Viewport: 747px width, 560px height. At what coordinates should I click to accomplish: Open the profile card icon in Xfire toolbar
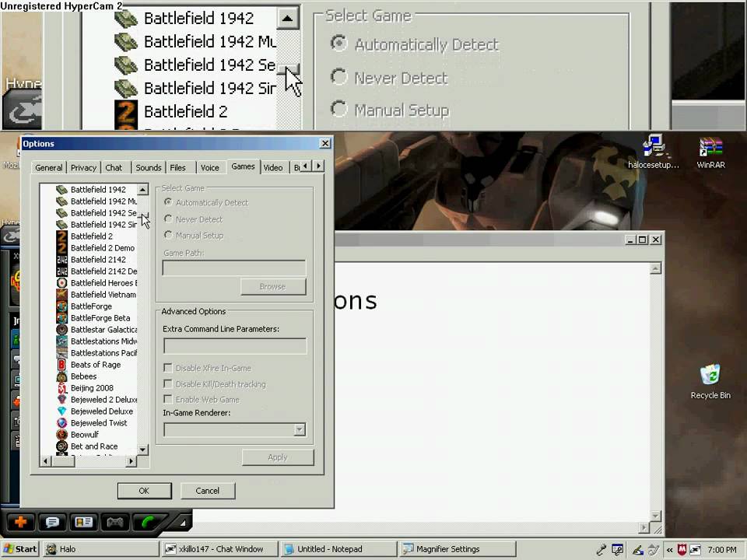[x=83, y=523]
